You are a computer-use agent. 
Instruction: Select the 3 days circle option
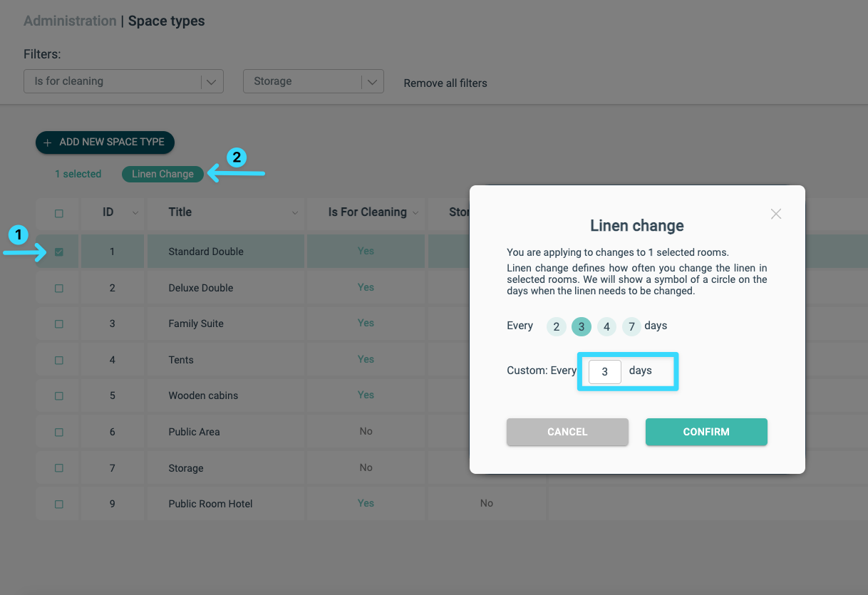pyautogui.click(x=582, y=327)
